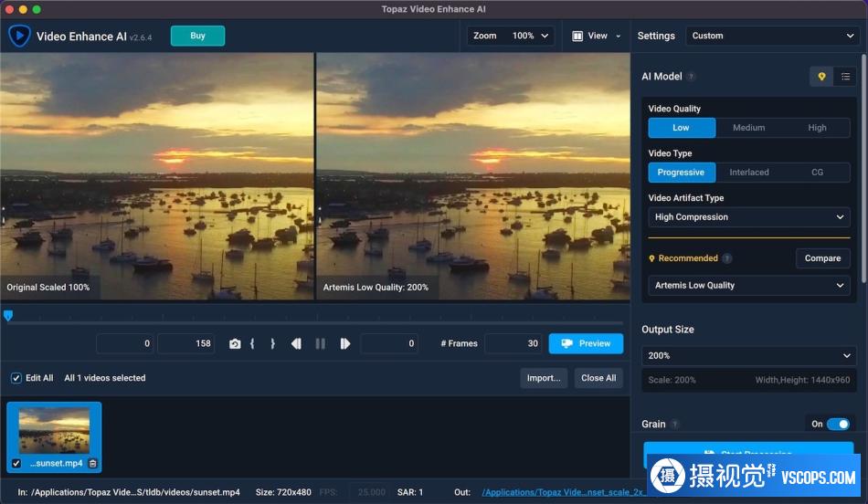Click the Buy button
This screenshot has width=868, height=504.
[197, 36]
